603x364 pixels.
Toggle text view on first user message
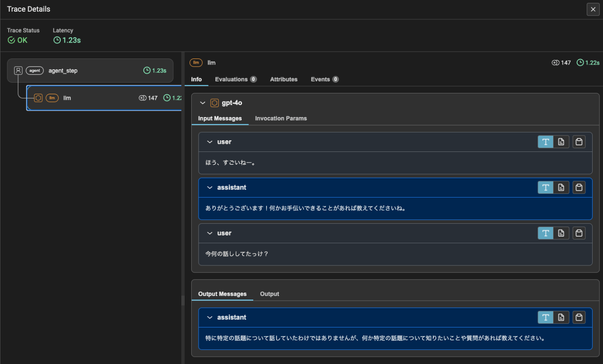[546, 142]
